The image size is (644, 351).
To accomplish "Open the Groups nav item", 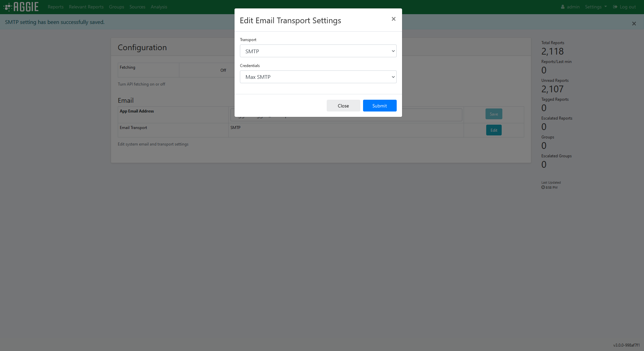I will (116, 7).
